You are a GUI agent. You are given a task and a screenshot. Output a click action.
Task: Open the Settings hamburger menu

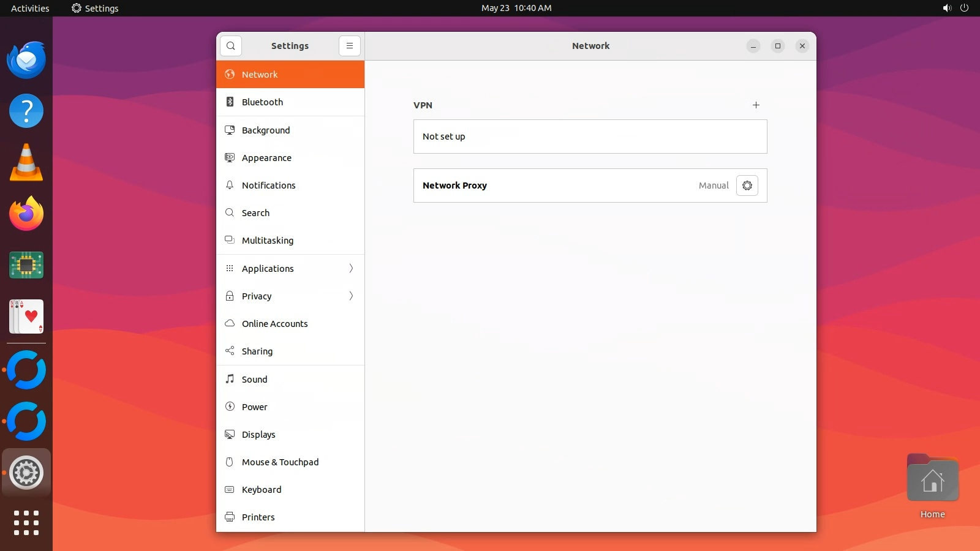[349, 46]
